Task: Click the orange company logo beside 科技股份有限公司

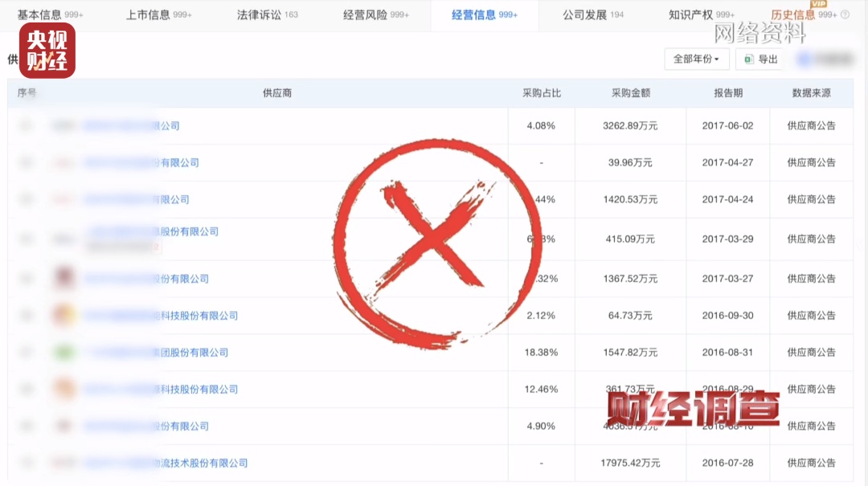Action: point(63,389)
